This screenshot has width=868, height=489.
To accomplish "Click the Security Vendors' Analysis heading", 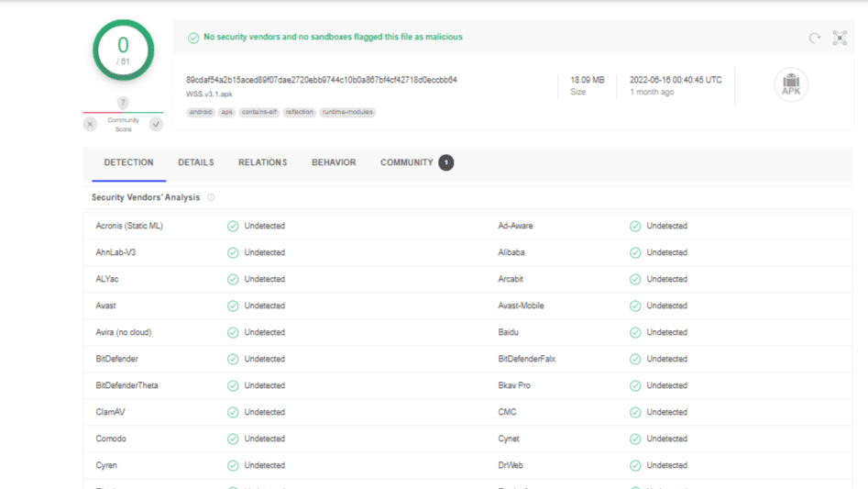I will (146, 197).
